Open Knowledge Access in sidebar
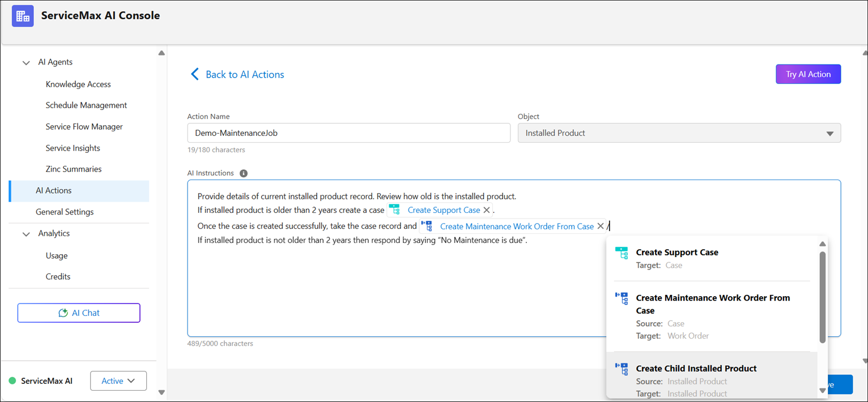This screenshot has width=868, height=402. [78, 84]
